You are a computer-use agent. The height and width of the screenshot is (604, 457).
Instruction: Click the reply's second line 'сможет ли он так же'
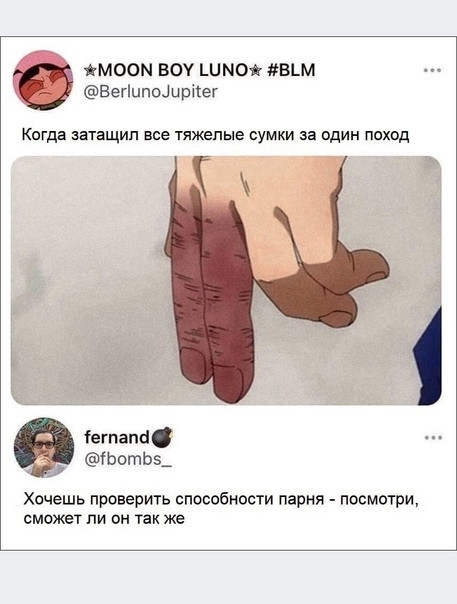tap(104, 519)
